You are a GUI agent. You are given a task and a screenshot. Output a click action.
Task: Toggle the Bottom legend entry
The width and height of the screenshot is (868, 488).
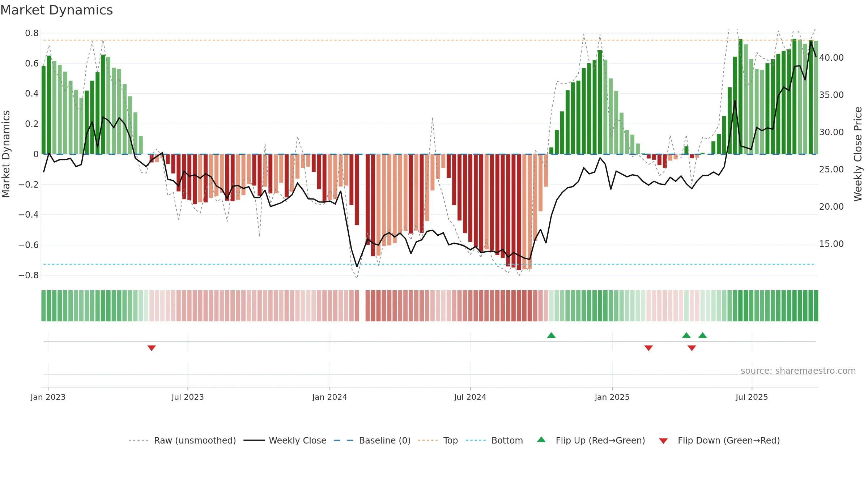(x=494, y=440)
